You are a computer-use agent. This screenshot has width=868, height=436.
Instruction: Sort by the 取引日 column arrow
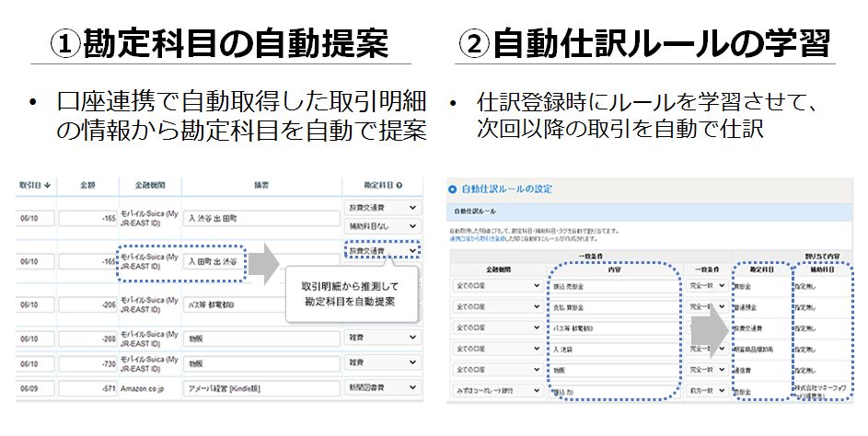(47, 183)
